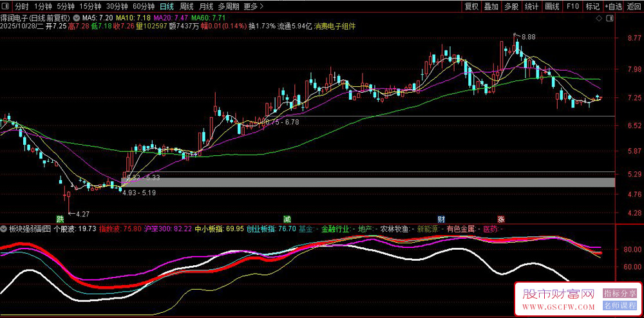Switch to 月线 monthly chart
644x318 pixels.
click(x=206, y=6)
